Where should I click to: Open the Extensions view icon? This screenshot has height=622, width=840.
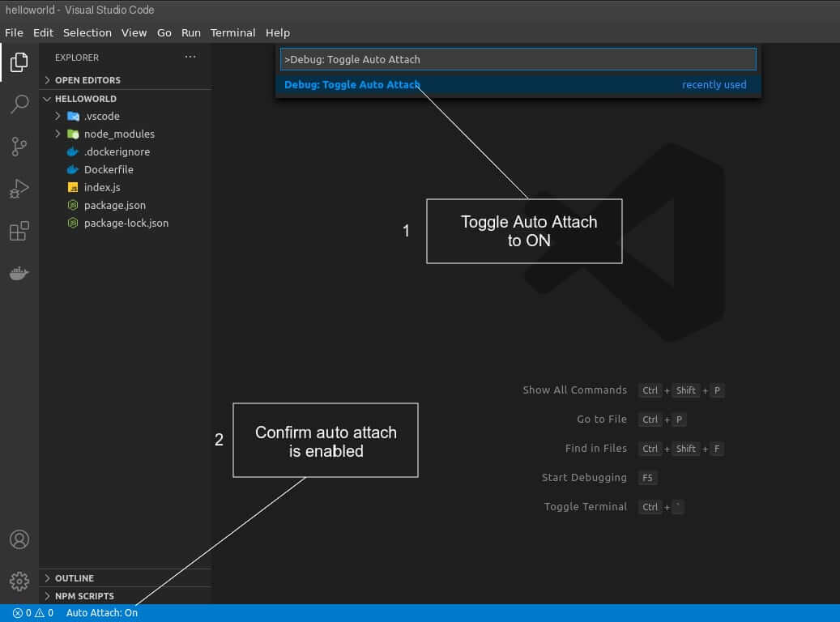tap(19, 231)
